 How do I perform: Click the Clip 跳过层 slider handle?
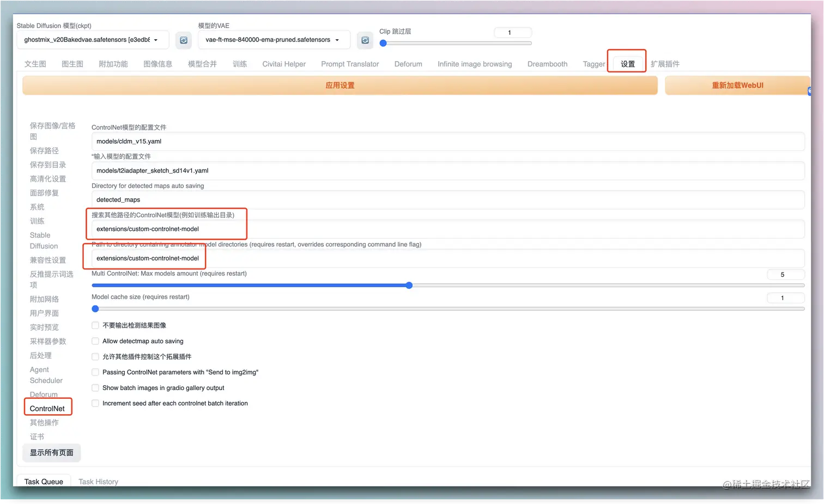383,44
